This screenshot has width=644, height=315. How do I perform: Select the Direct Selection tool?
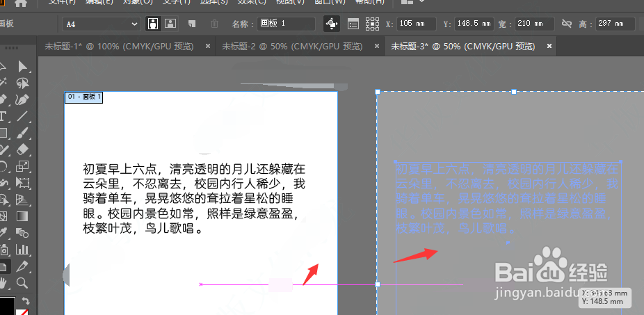(22, 67)
